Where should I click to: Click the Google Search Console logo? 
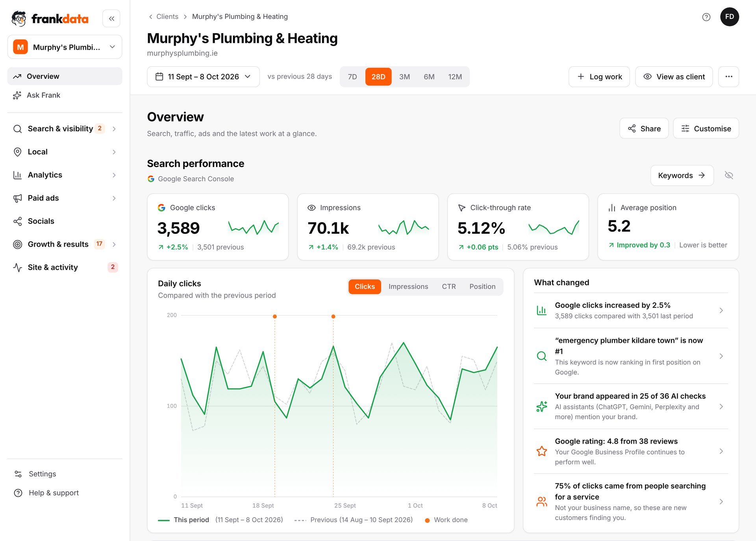pyautogui.click(x=151, y=179)
